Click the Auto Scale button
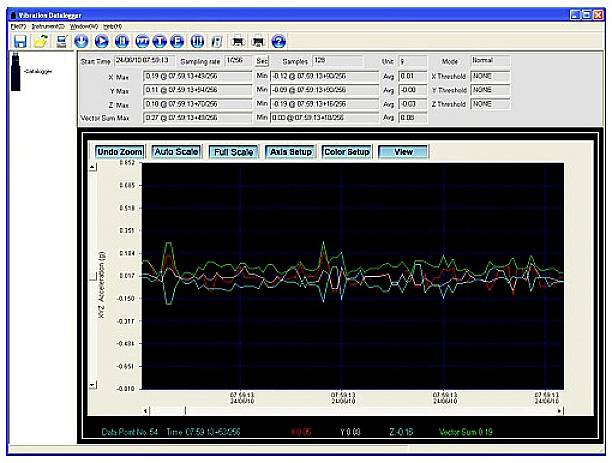This screenshot has width=612, height=463. tap(176, 152)
